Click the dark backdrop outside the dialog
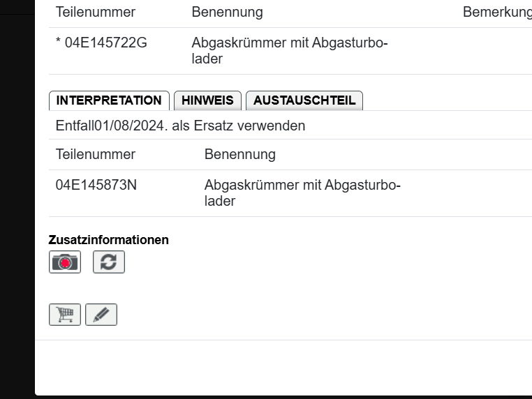Screen dimensions: 532x399 click(17, 209)
